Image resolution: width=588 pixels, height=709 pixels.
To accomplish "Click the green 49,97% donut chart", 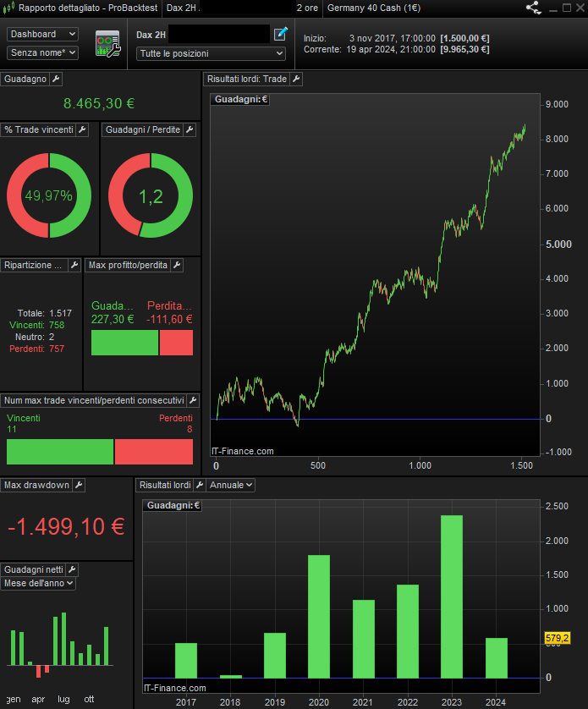I will click(49, 195).
